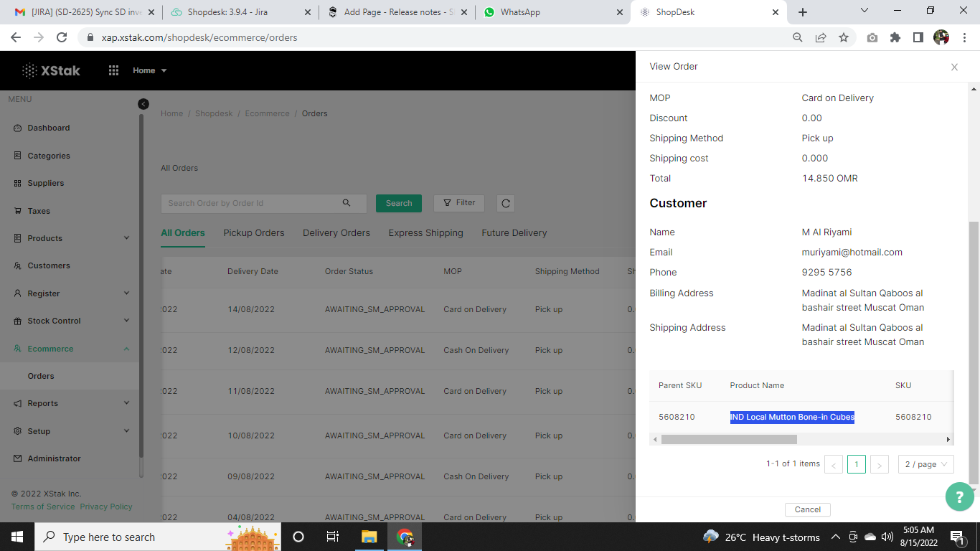Click the XStak logo in header
This screenshot has width=980, height=551.
click(51, 70)
